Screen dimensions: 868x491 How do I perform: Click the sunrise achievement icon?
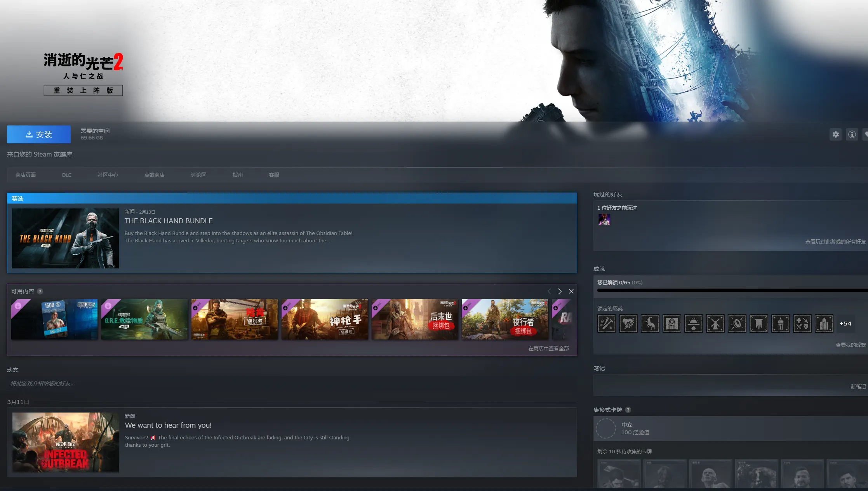click(693, 324)
